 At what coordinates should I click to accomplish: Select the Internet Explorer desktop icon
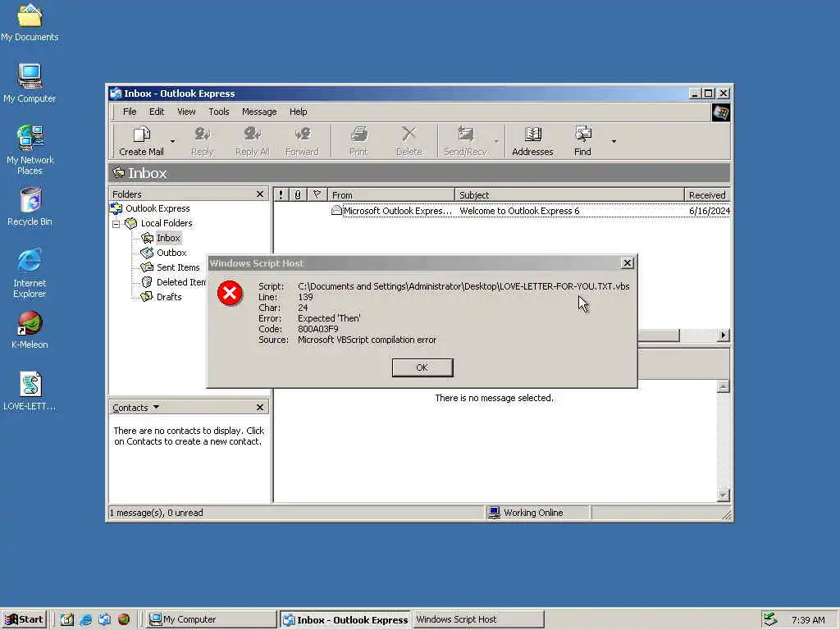point(30,272)
